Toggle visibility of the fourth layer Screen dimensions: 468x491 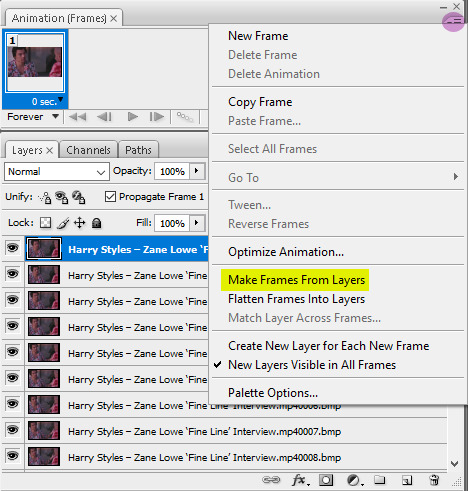13,326
